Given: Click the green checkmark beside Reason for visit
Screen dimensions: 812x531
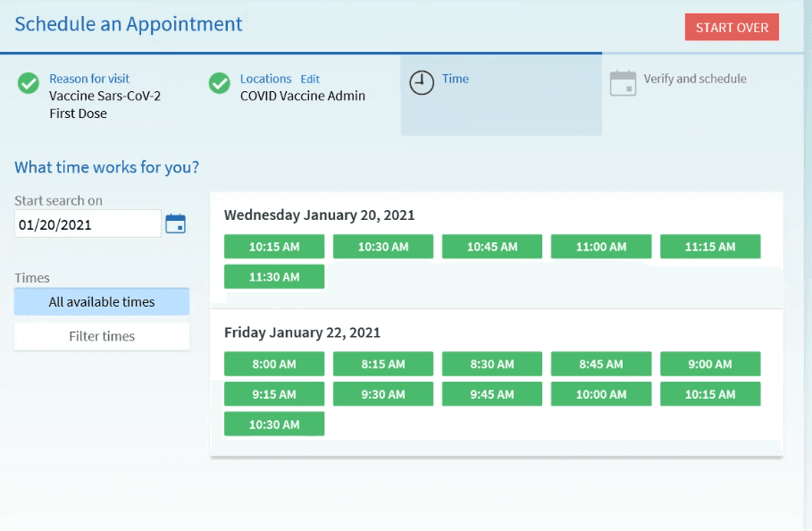Looking at the screenshot, I should point(29,83).
